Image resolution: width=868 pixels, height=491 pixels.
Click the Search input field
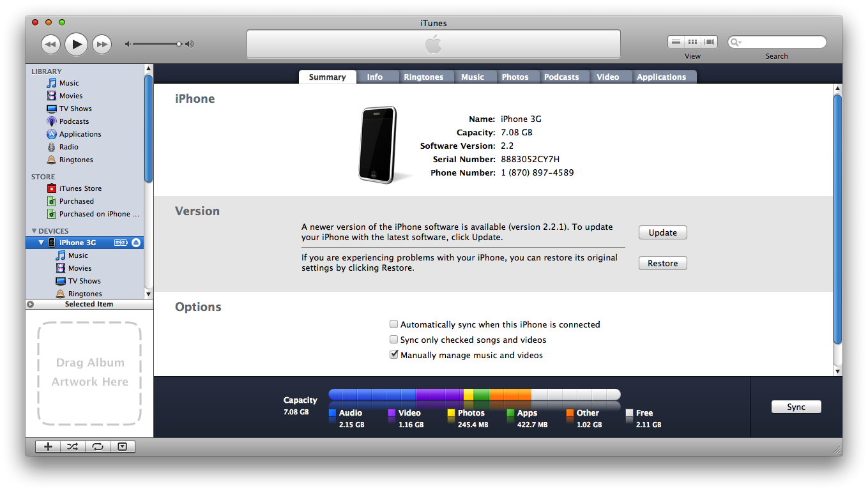[777, 42]
